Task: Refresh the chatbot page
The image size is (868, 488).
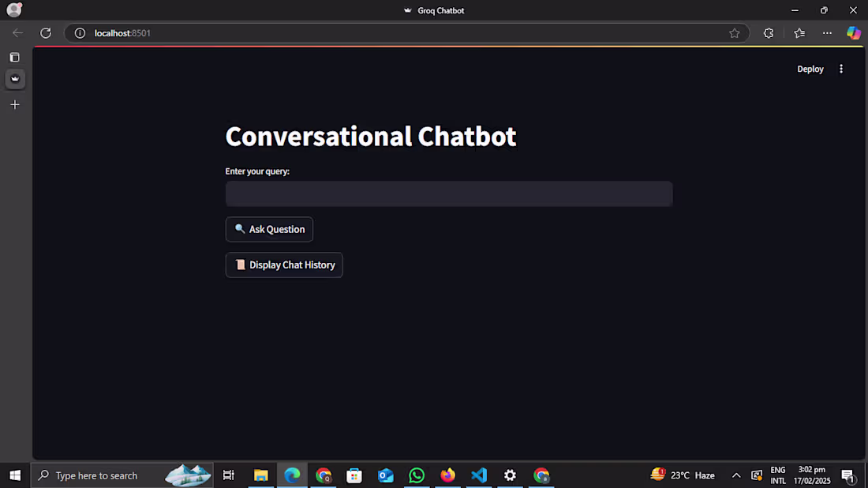Action: pyautogui.click(x=45, y=32)
